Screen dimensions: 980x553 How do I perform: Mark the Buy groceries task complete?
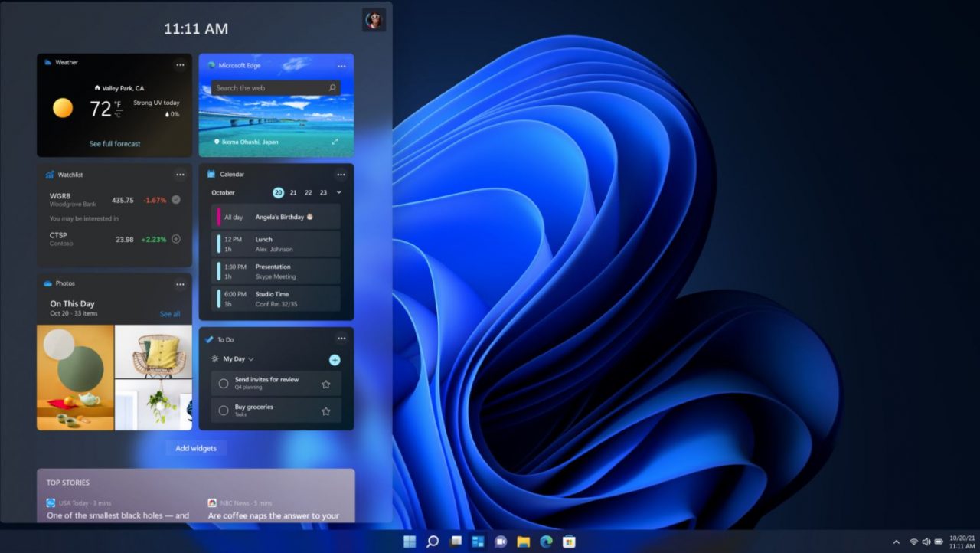224,410
